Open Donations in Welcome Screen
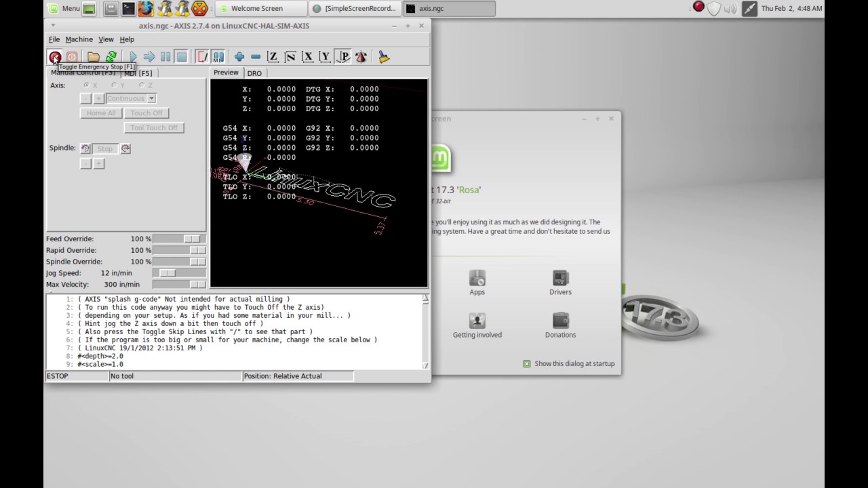Screen dimensions: 868x488 (561, 325)
